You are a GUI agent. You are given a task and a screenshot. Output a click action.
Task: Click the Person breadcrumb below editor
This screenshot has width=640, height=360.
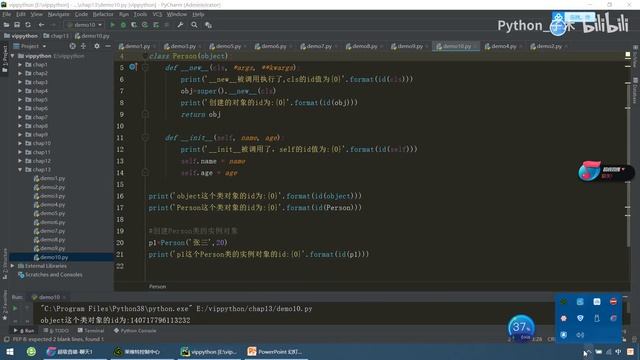click(157, 287)
